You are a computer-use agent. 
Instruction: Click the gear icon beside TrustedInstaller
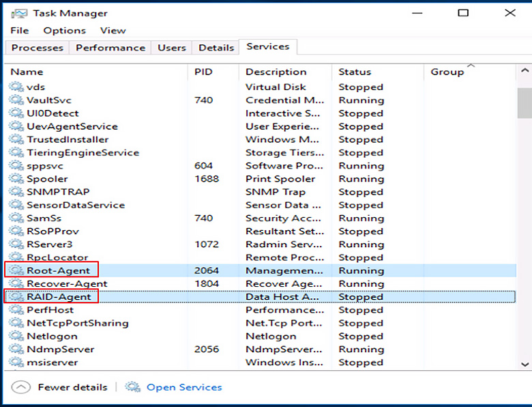pyautogui.click(x=16, y=139)
